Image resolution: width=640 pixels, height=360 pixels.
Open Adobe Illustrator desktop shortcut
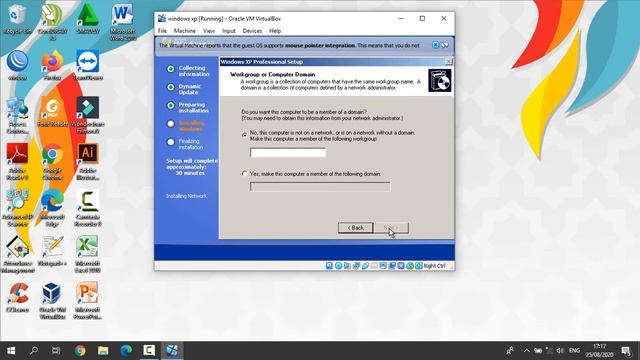(x=87, y=162)
